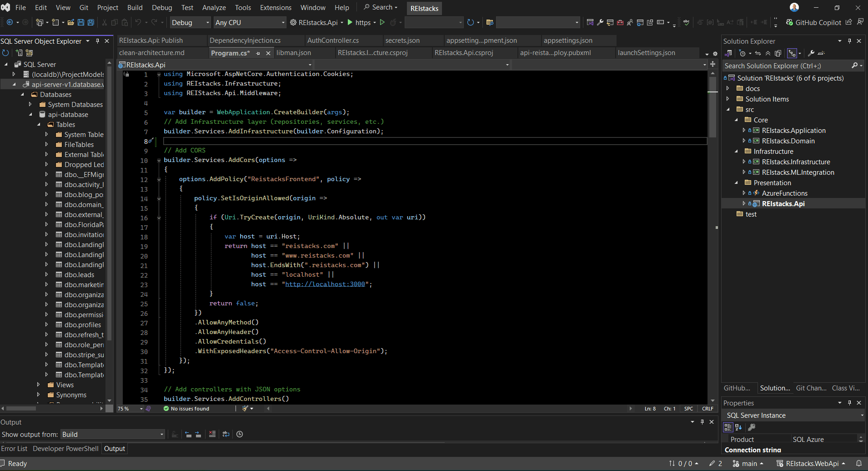Screen dimensions: 868x471
Task: Collapse the Tables node in Object Explorer
Action: [39, 125]
